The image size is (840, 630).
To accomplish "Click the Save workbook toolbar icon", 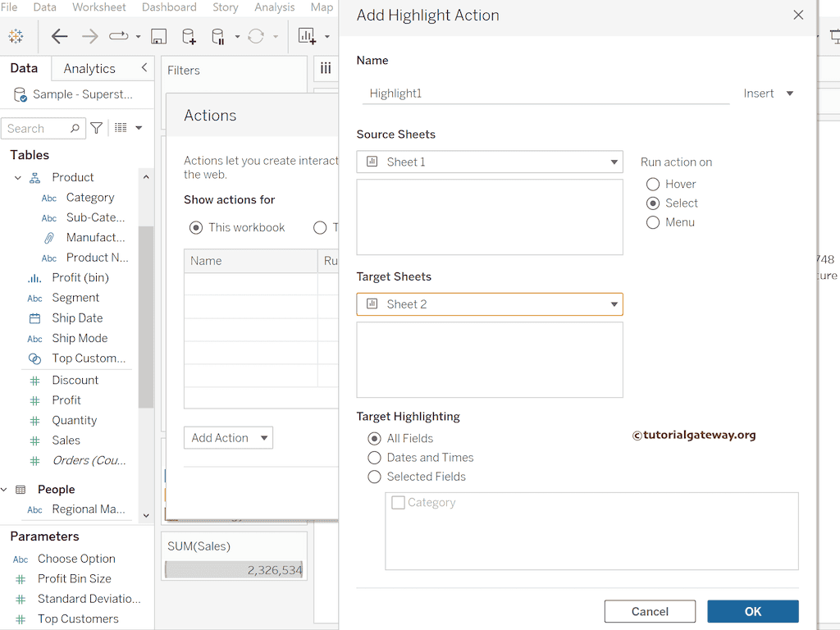I will pyautogui.click(x=158, y=36).
